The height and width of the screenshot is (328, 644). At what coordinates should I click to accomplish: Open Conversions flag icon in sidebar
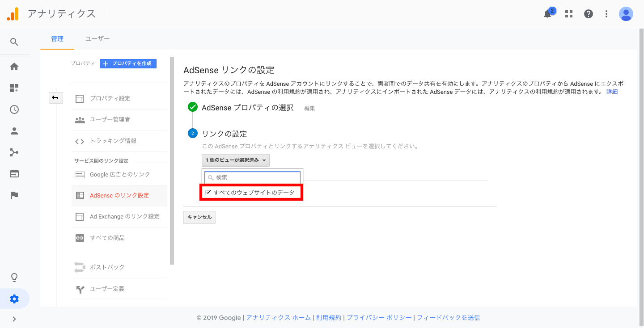click(14, 195)
